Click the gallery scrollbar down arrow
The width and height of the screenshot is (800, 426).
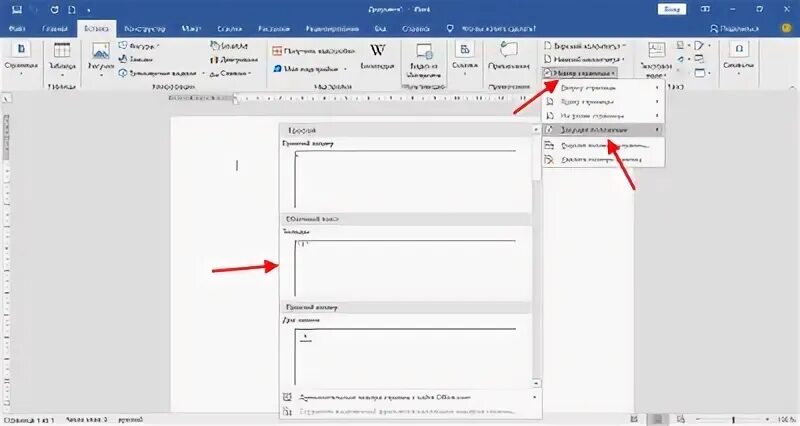coord(536,383)
